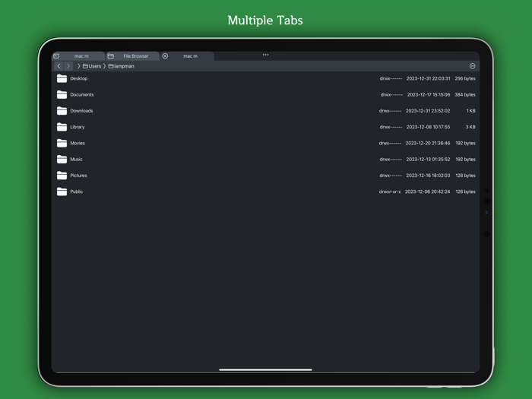The height and width of the screenshot is (399, 532).
Task: Click the folder icon on File Browser tab
Action: click(x=111, y=56)
